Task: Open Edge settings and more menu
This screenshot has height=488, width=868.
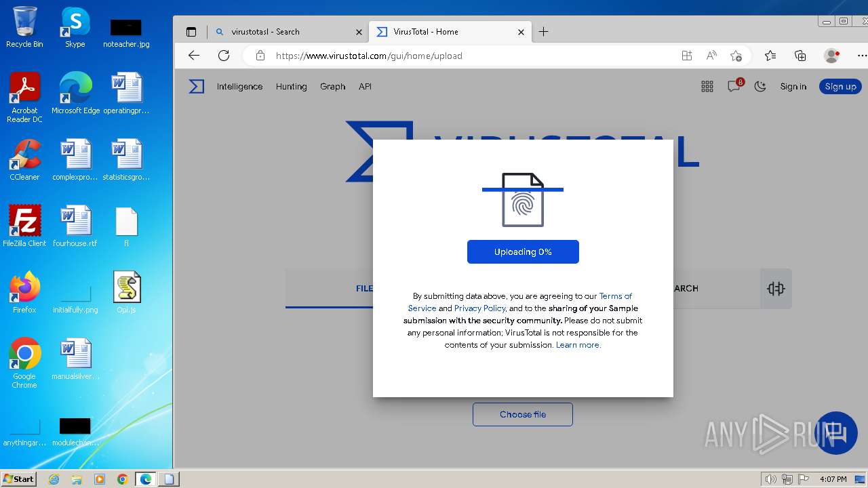Action: [x=861, y=56]
